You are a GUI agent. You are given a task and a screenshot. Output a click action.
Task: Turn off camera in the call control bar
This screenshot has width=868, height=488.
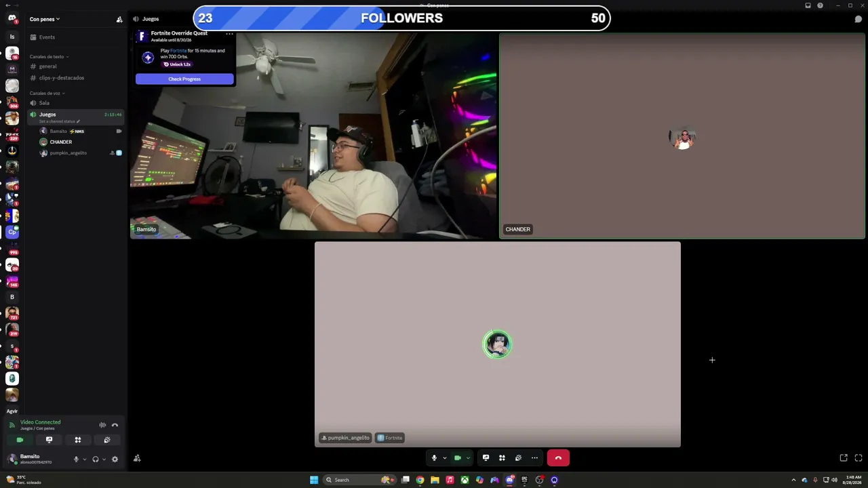458,458
